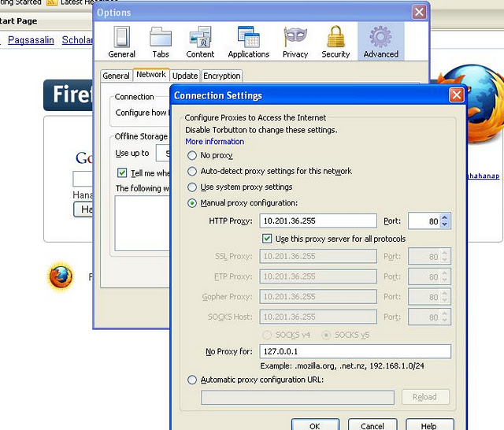504x430 pixels.
Task: Click the Google search box on start page
Action: pos(83,179)
